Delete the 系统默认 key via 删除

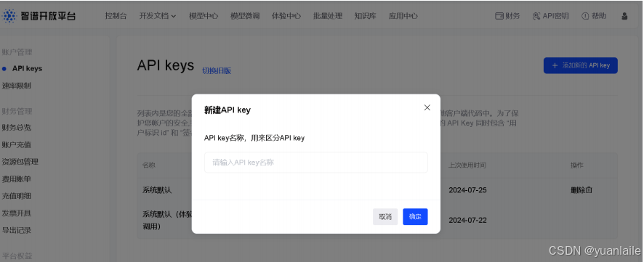coord(581,190)
